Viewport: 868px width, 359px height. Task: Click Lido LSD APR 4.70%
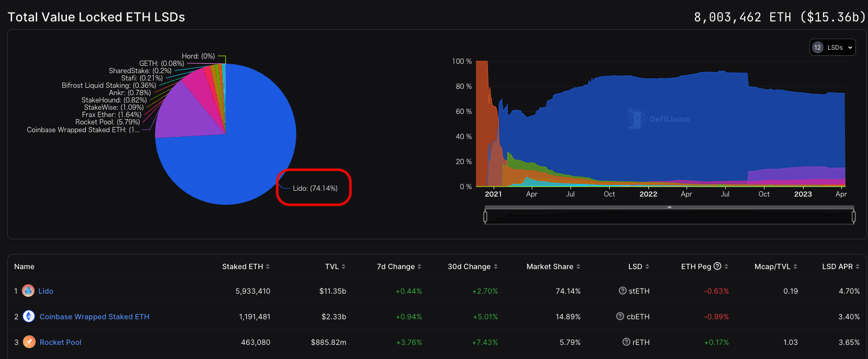click(850, 291)
